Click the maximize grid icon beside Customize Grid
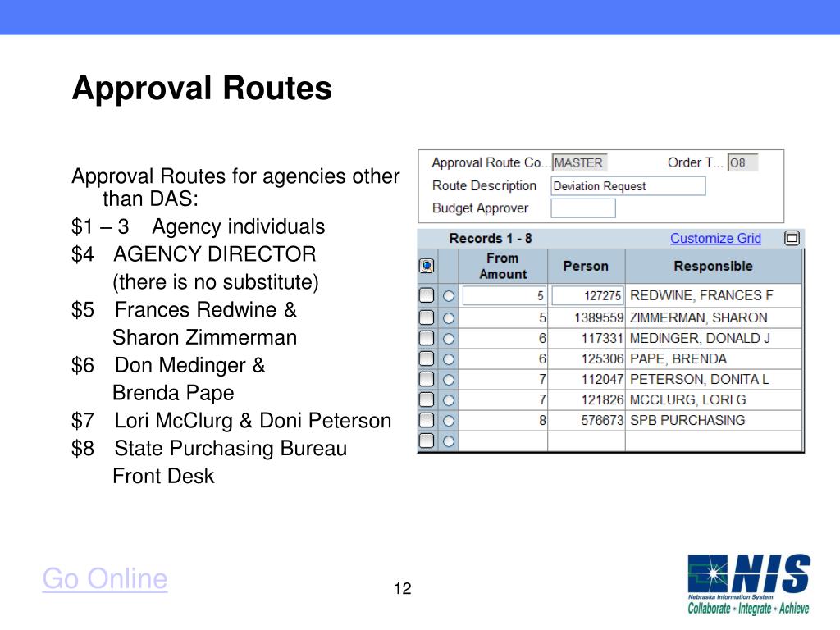The width and height of the screenshot is (840, 630). pos(792,238)
